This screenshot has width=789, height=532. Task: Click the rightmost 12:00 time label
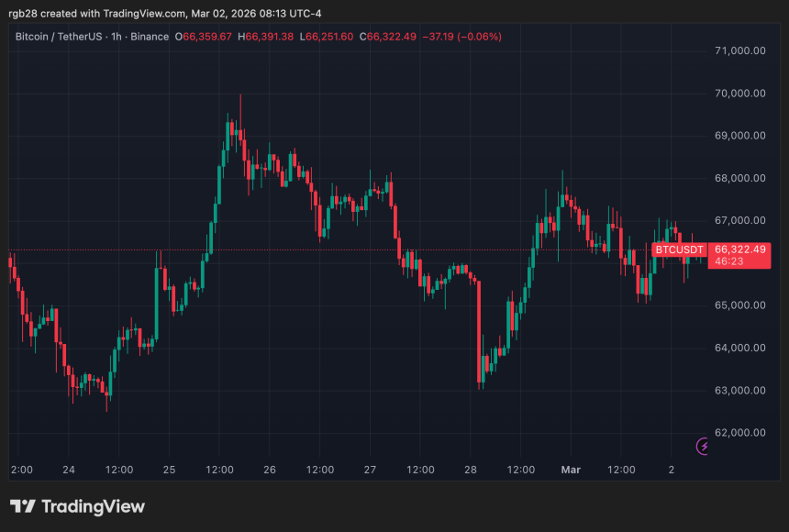pos(622,470)
